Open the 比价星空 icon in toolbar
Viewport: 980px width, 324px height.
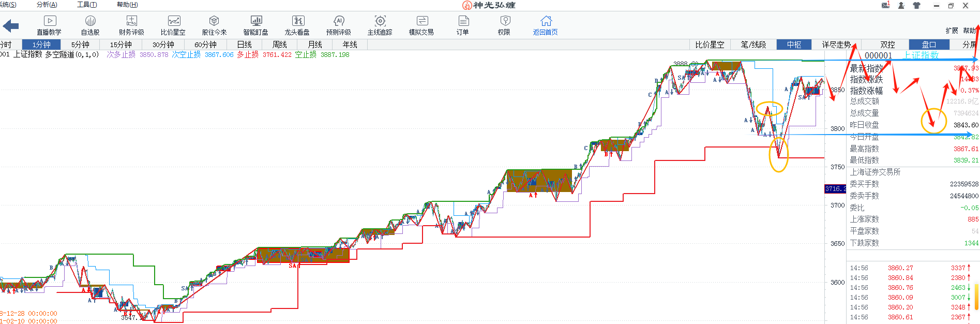(x=173, y=25)
